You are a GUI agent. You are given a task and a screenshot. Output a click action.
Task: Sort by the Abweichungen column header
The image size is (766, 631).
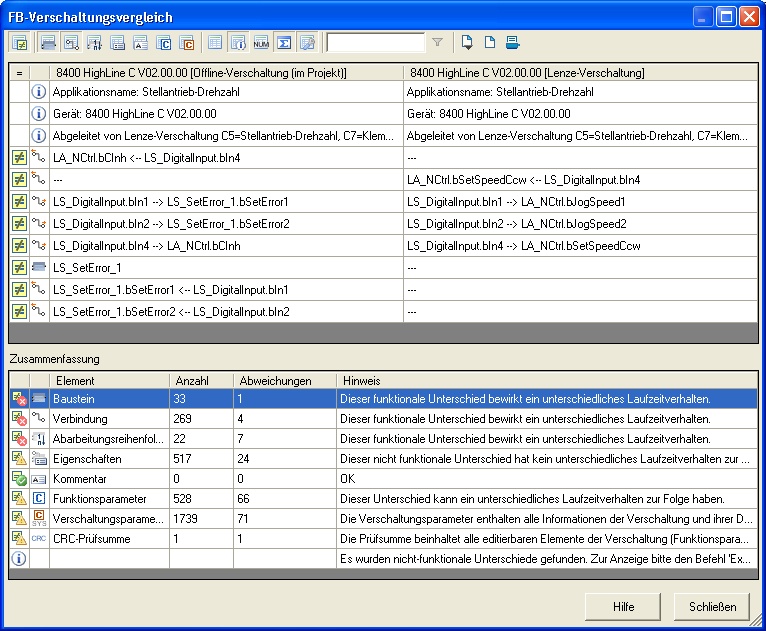pyautogui.click(x=275, y=381)
